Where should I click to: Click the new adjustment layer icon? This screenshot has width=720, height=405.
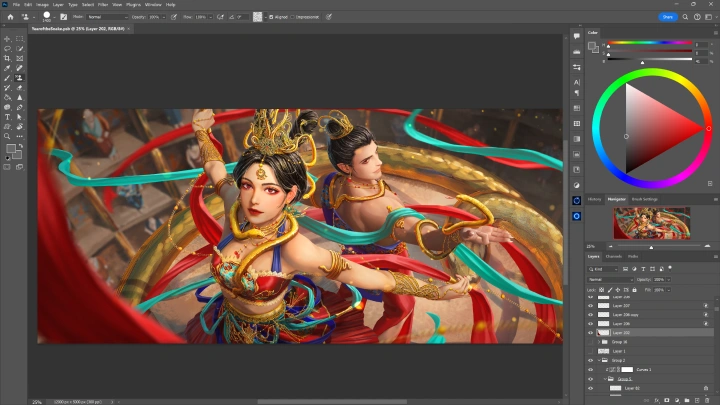pos(677,400)
